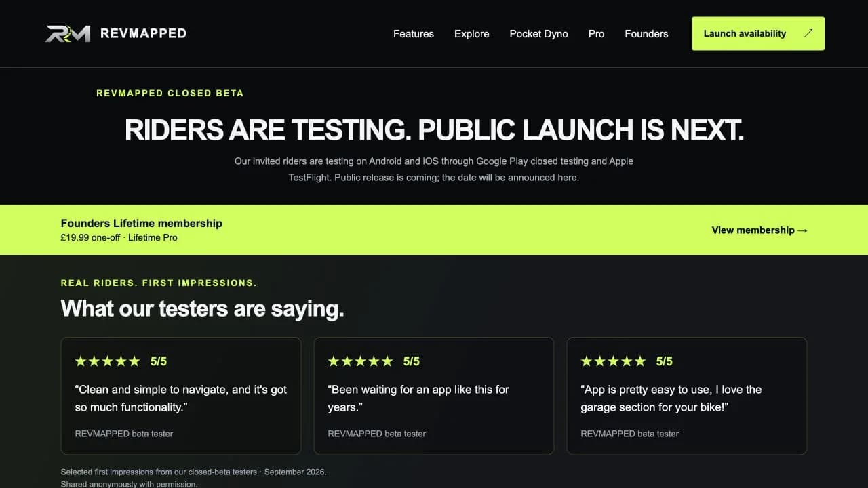Click the Launch availability button
The width and height of the screenshot is (868, 488).
758,33
